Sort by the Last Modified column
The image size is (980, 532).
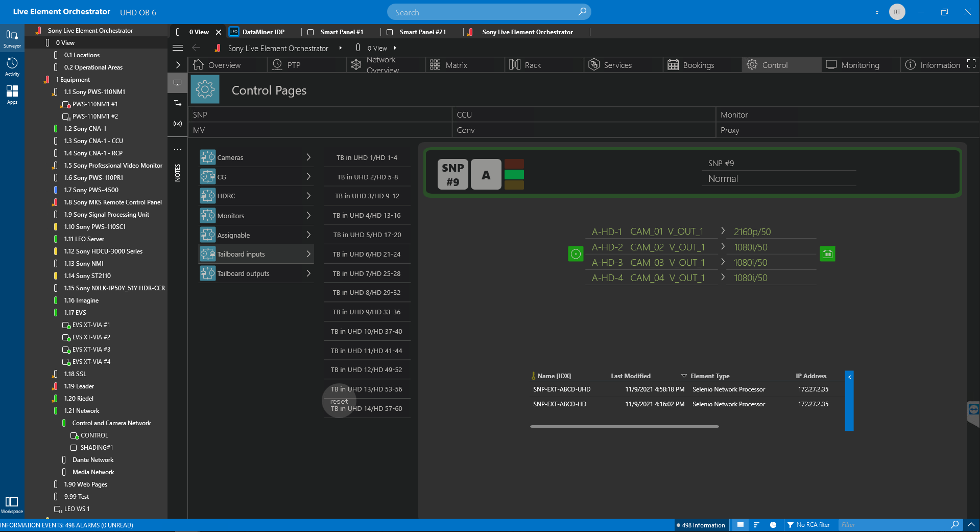[631, 376]
